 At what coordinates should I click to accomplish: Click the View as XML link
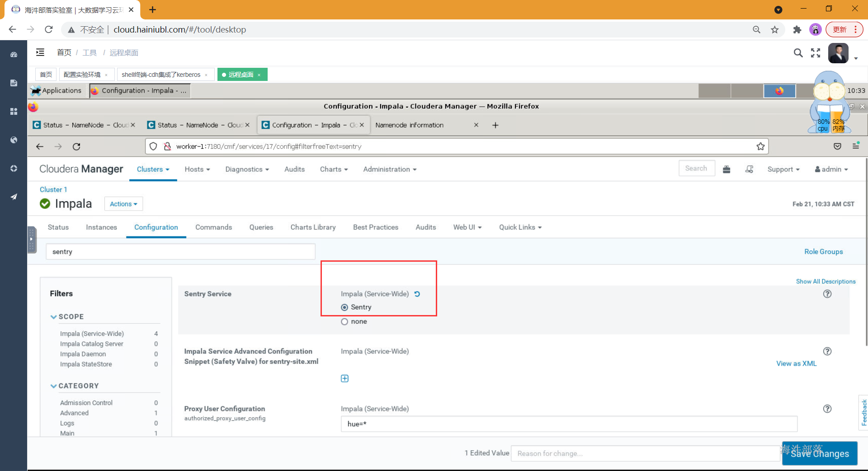click(797, 363)
